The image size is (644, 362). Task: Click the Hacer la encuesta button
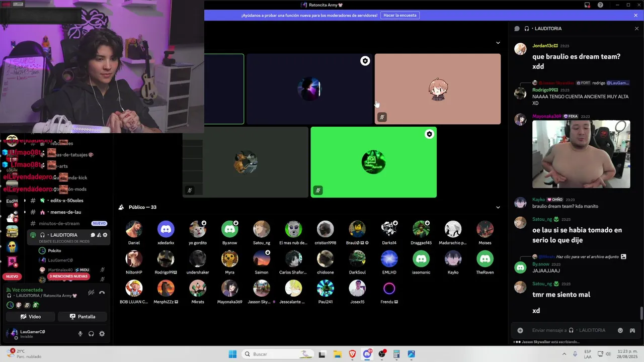tap(400, 16)
